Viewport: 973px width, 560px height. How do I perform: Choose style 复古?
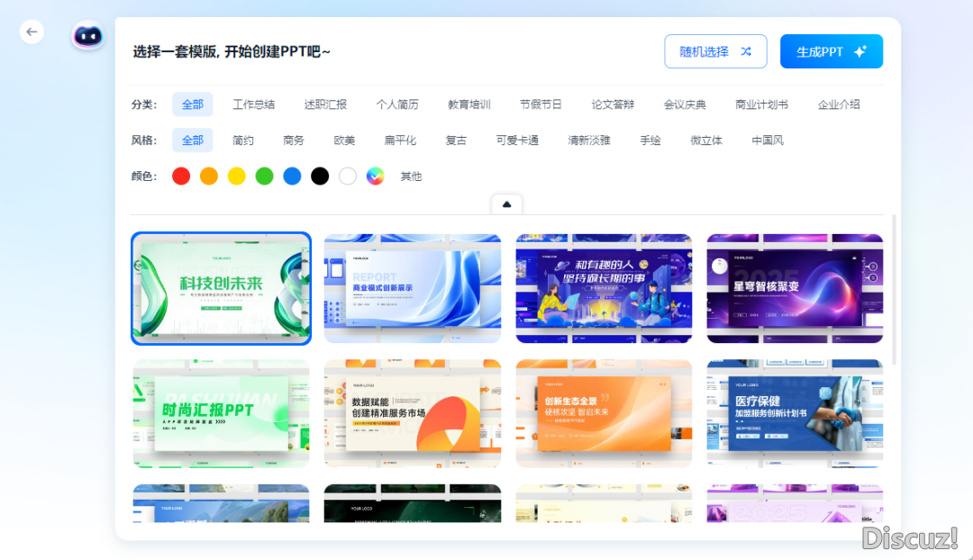[456, 140]
